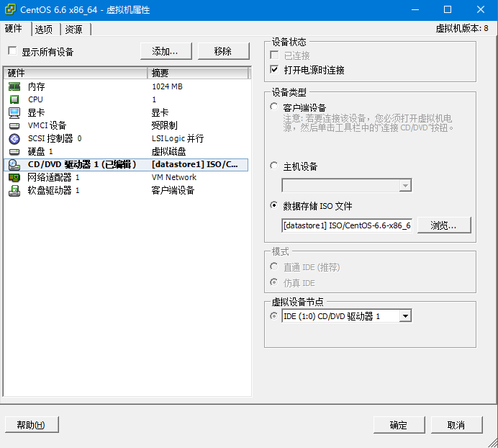Click the 客户端设备 summary for floppy
This screenshot has height=448, width=498.
[x=173, y=190]
